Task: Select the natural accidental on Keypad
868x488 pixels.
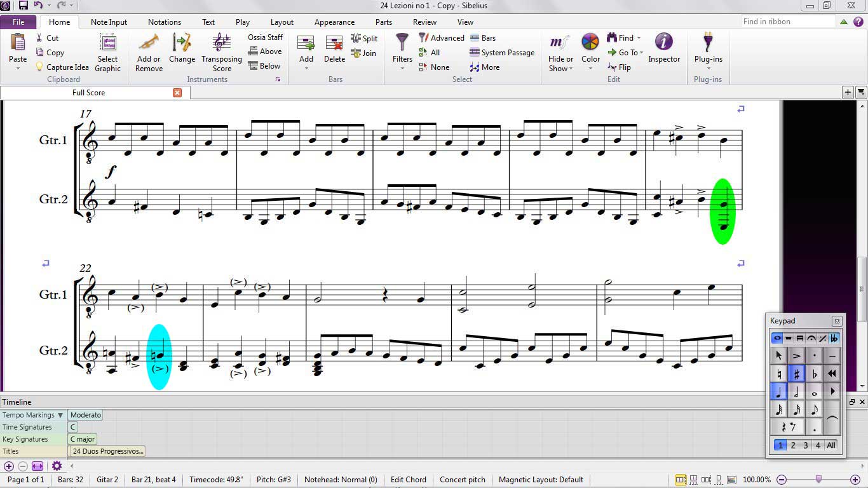Action: 778,374
